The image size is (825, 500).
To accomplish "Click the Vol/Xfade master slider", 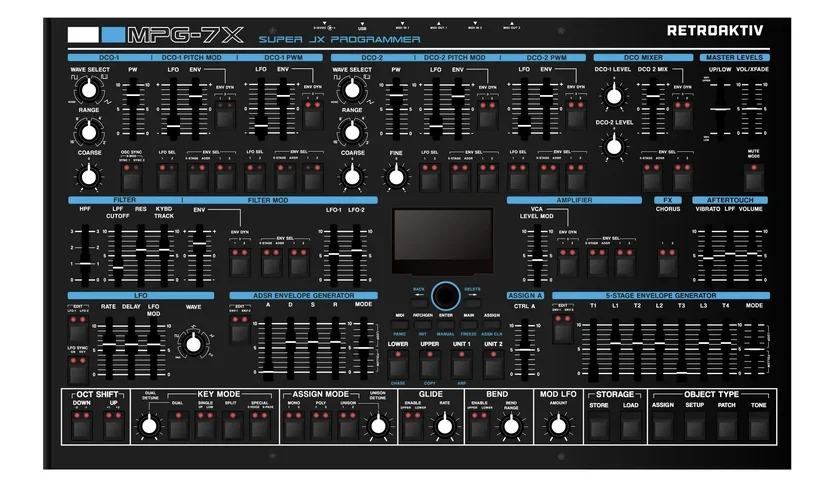I will pyautogui.click(x=752, y=109).
